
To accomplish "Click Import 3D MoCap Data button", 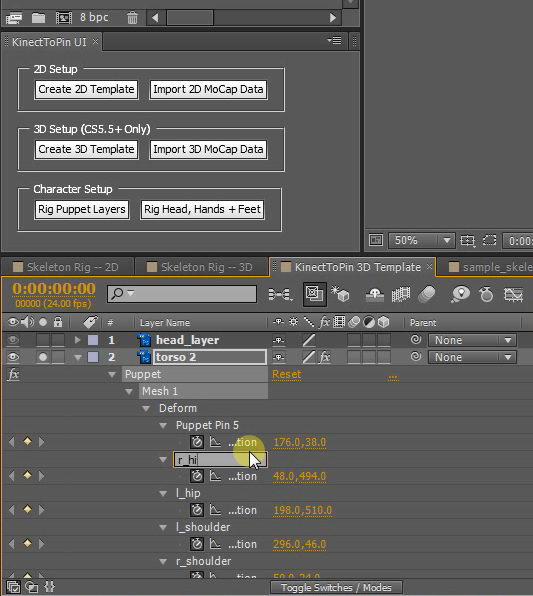I will [208, 149].
